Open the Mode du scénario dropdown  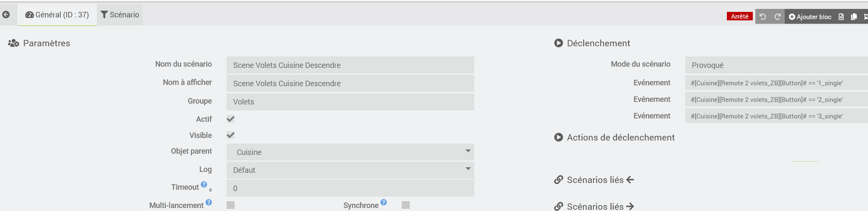point(776,65)
